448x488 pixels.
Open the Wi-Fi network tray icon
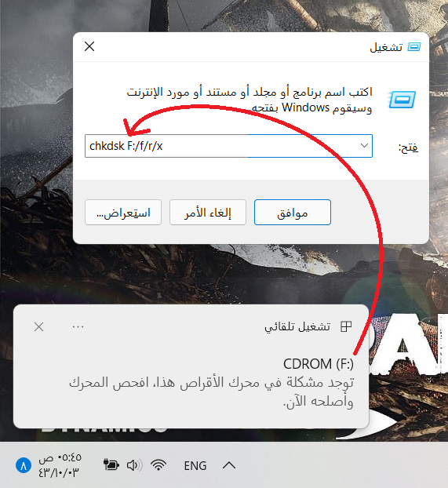point(158,465)
